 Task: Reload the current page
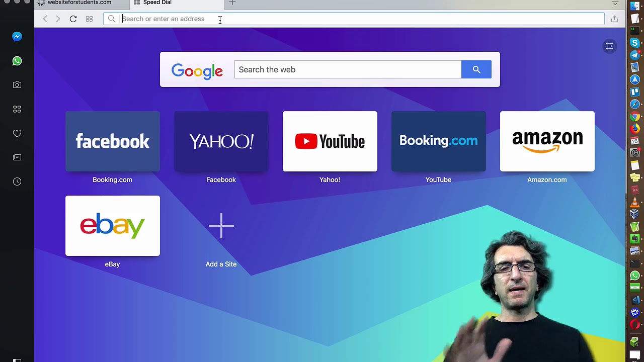click(x=73, y=19)
